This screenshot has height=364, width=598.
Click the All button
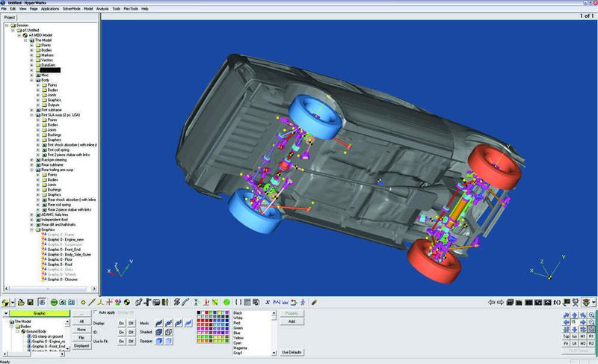pyautogui.click(x=81, y=321)
